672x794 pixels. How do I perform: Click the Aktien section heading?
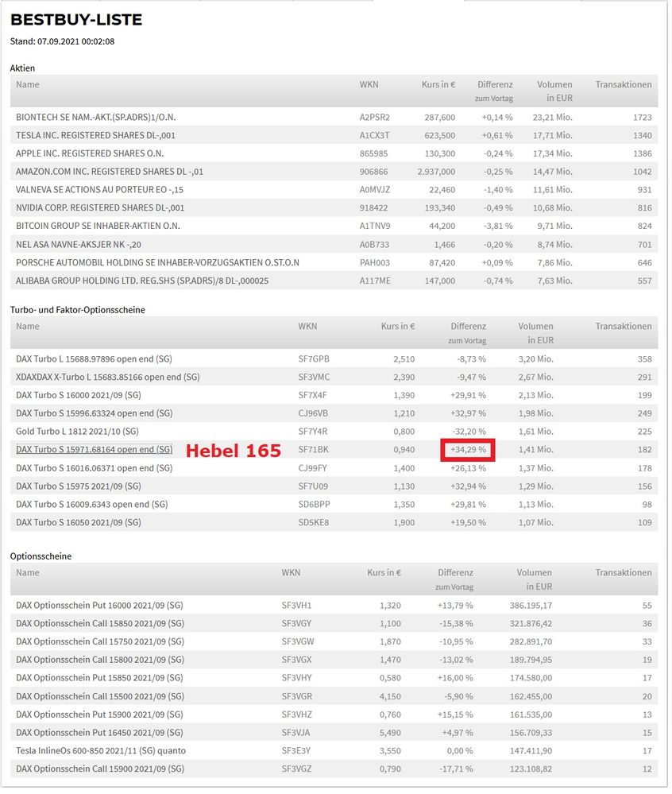22,68
